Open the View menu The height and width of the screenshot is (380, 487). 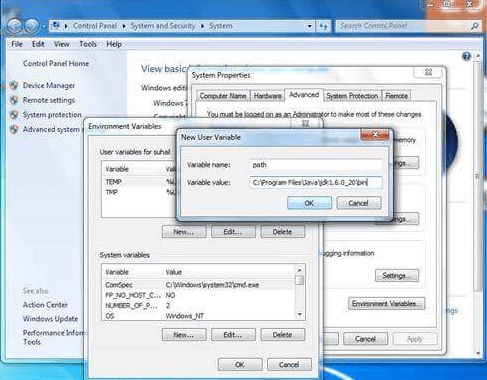62,44
